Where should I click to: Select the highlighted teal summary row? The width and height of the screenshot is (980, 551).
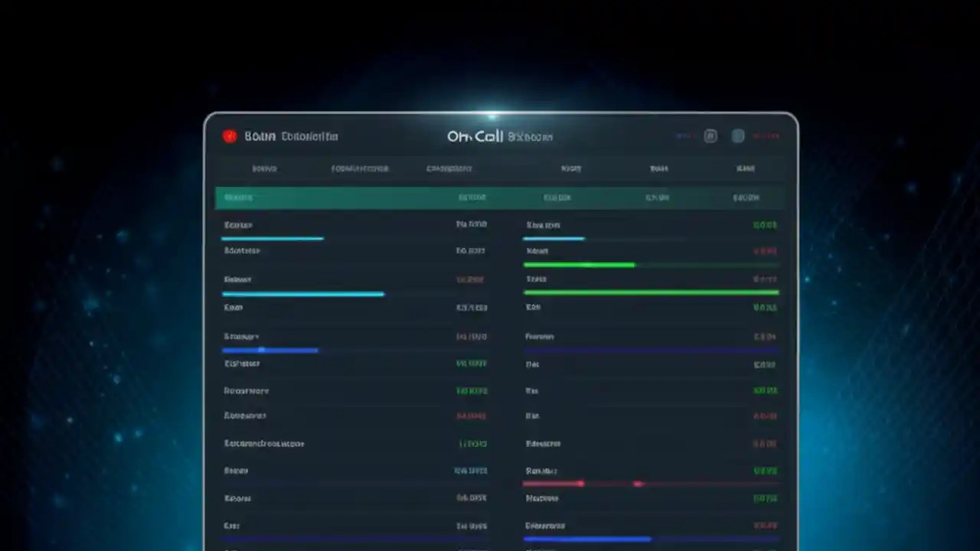click(499, 197)
